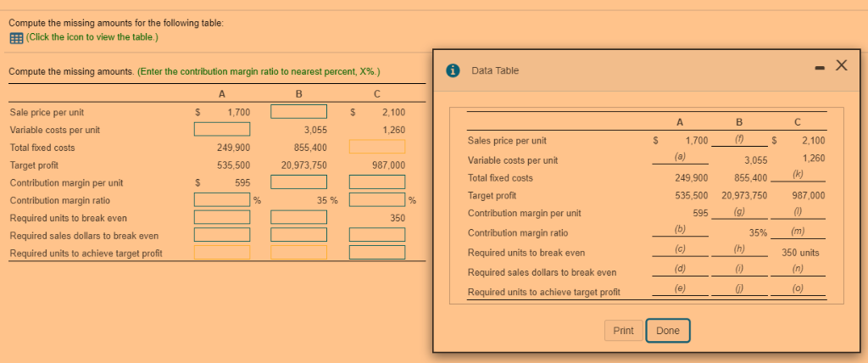The image size is (868, 363).
Task: Click Required sales dollars to break even field C
Action: tap(377, 235)
